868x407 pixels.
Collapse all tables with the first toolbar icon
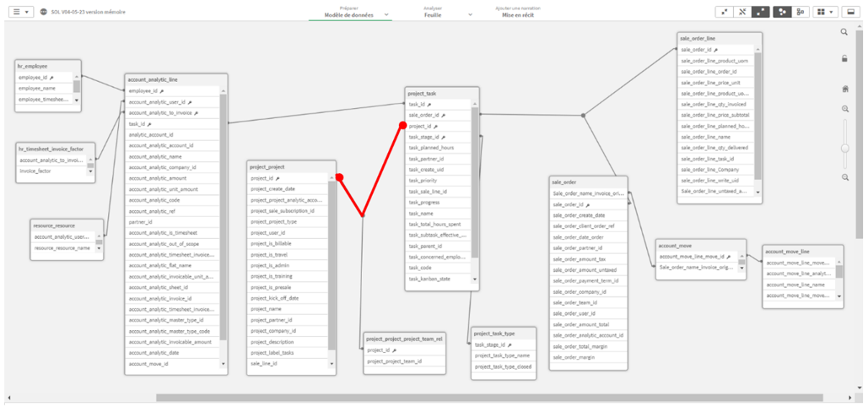pyautogui.click(x=724, y=12)
